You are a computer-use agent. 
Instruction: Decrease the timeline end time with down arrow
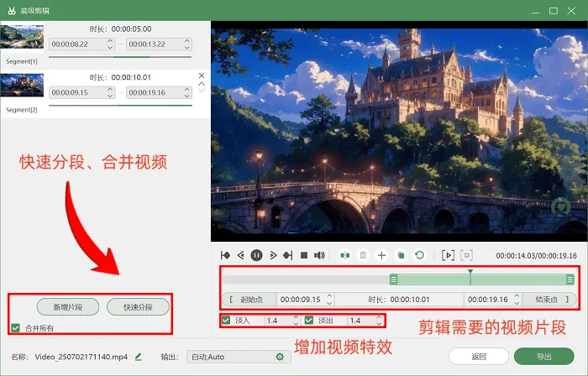tap(517, 303)
